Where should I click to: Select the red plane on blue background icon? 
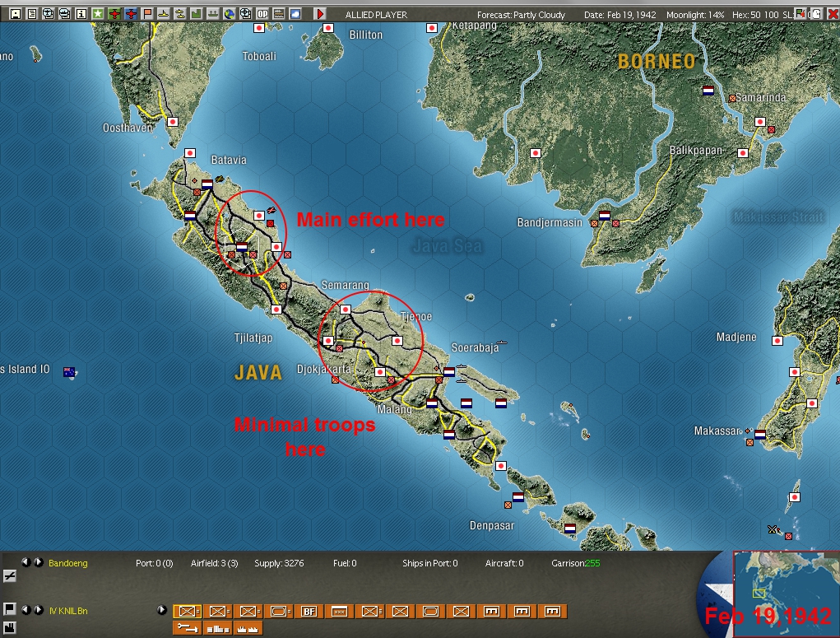131,14
